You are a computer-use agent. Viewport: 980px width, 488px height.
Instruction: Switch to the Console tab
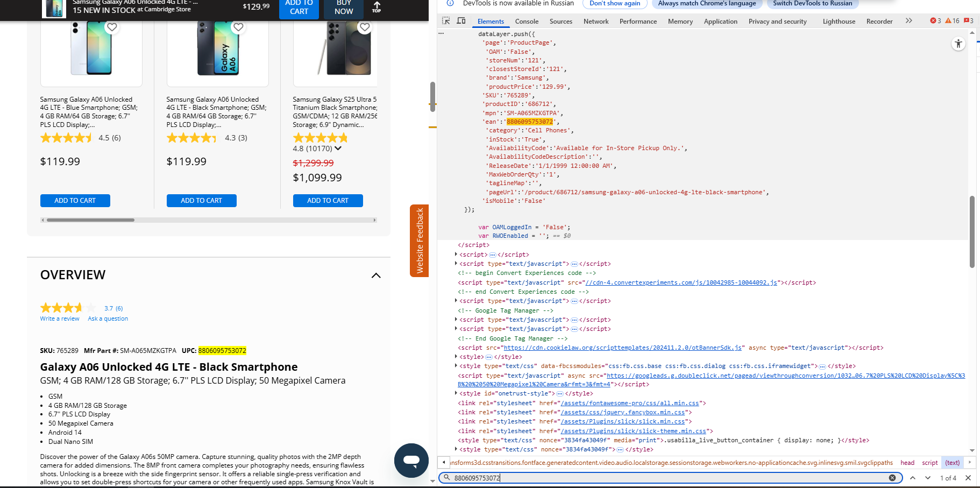(527, 21)
